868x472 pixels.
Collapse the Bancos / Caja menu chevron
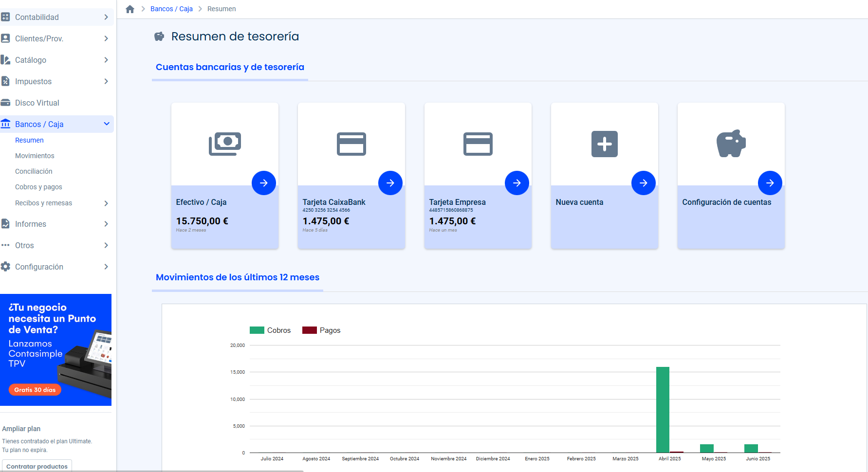(107, 124)
